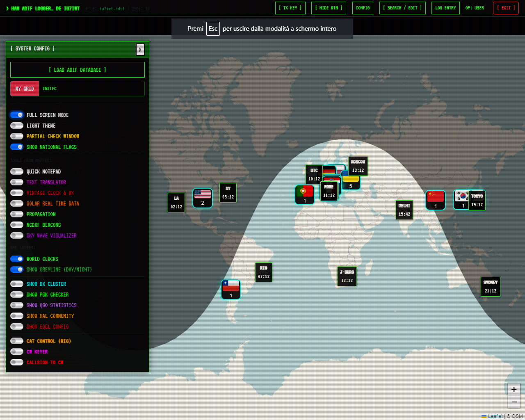Click the My Grid locator field
525x420 pixels.
coord(91,89)
